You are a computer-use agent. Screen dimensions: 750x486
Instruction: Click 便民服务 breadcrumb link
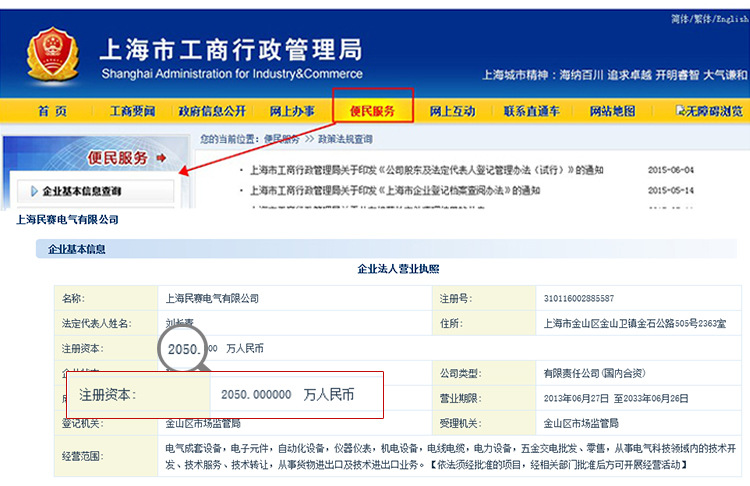282,139
